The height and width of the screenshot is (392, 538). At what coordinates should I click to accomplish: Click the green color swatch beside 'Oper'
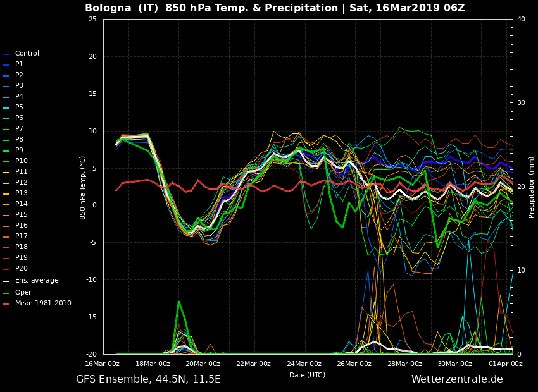coord(6,293)
